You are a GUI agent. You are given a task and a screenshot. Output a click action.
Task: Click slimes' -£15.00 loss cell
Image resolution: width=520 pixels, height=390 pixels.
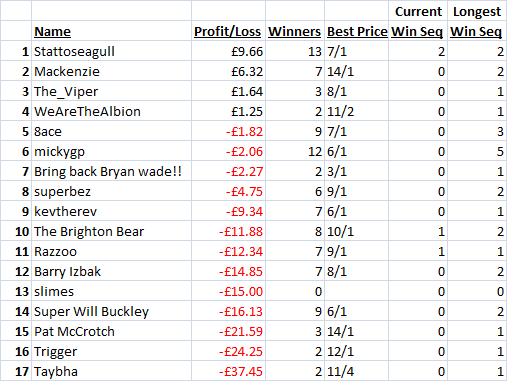click(x=228, y=291)
